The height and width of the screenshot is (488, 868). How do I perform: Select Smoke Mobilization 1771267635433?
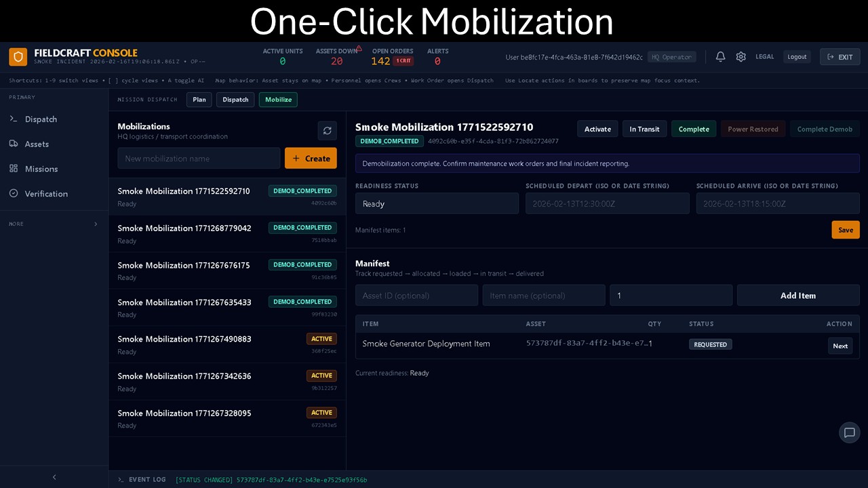[227, 308]
